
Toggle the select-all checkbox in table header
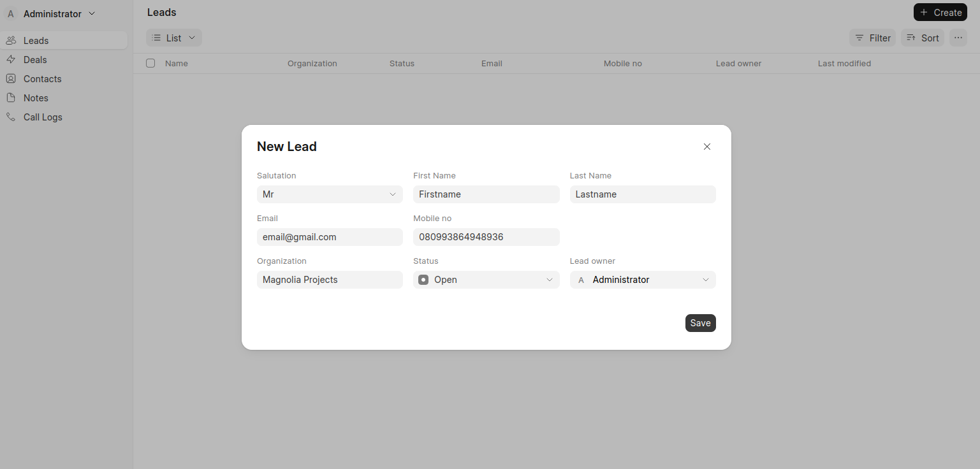pos(150,63)
